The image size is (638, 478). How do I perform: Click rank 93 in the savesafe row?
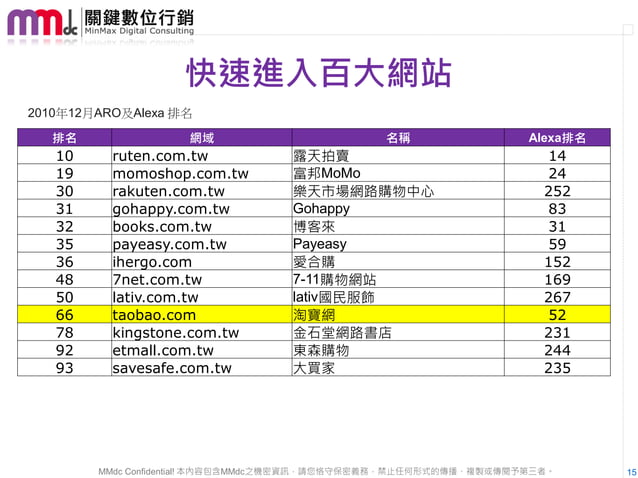click(x=64, y=368)
